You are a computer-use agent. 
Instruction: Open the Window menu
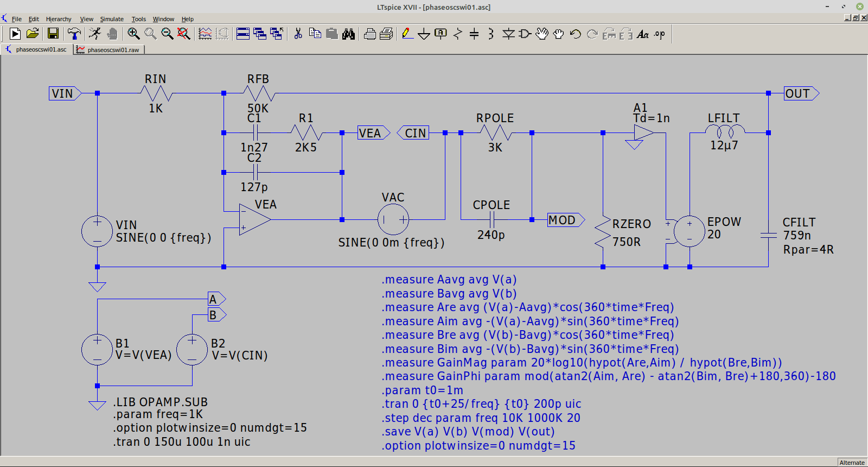(163, 19)
